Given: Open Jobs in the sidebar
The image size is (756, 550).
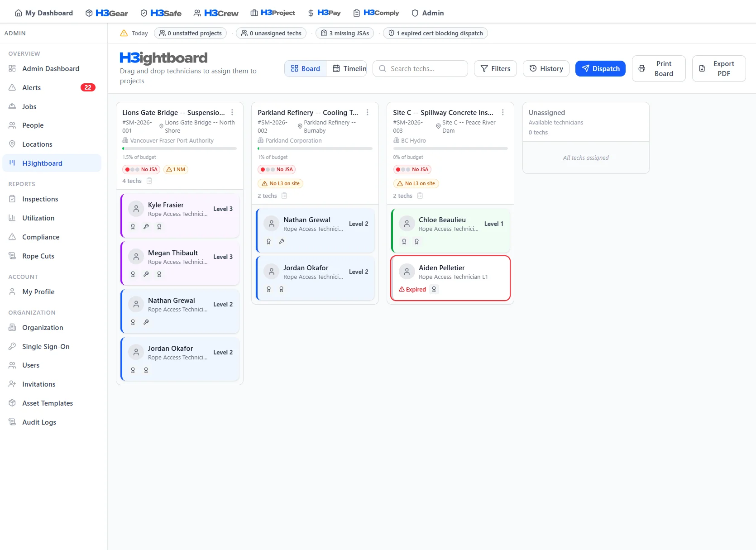Looking at the screenshot, I should click(x=52, y=107).
